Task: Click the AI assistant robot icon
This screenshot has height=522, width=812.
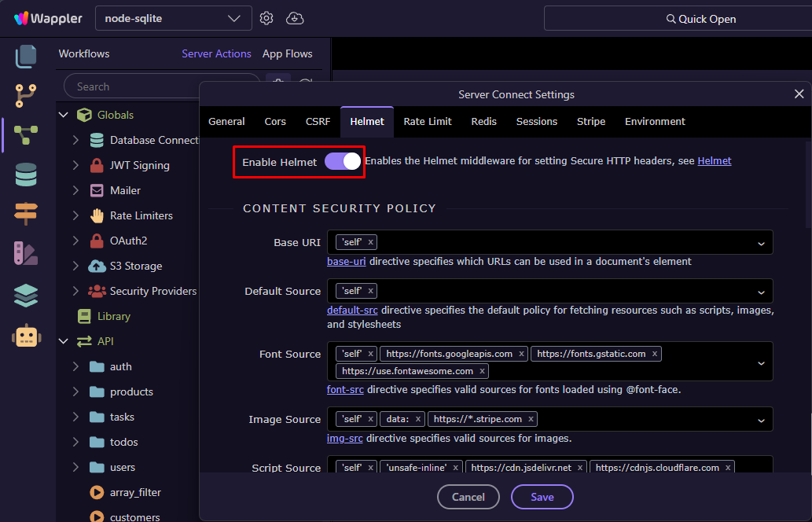Action: [x=26, y=336]
